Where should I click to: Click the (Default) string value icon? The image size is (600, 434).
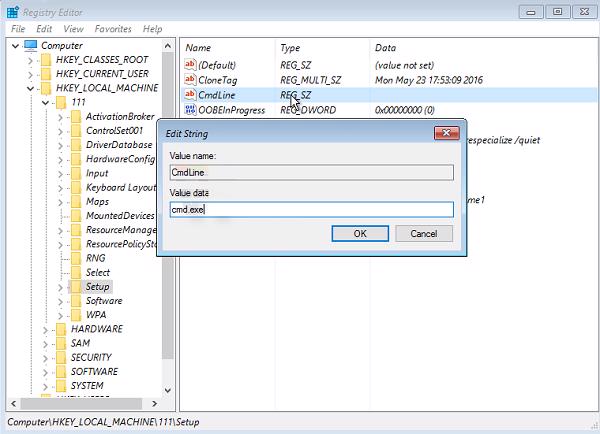click(190, 65)
